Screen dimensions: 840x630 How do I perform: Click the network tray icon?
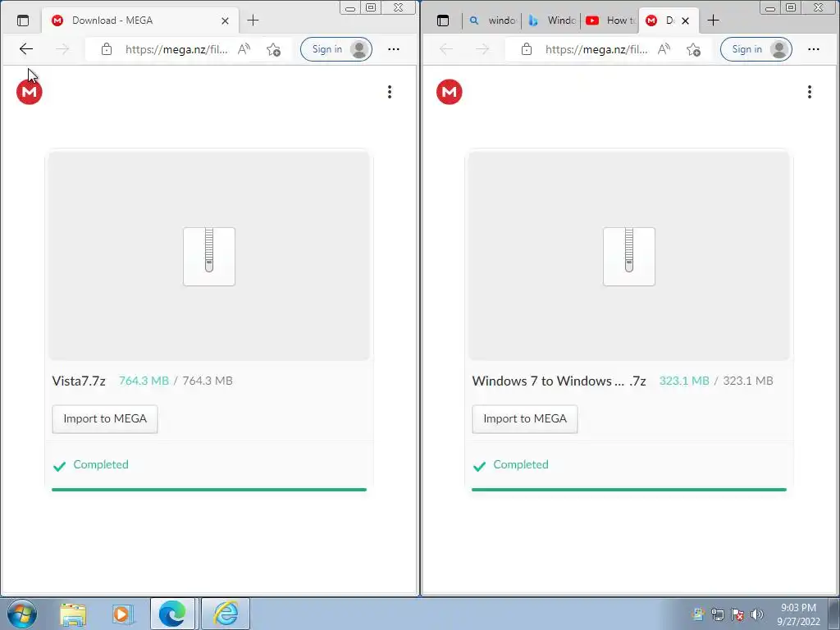tap(717, 614)
